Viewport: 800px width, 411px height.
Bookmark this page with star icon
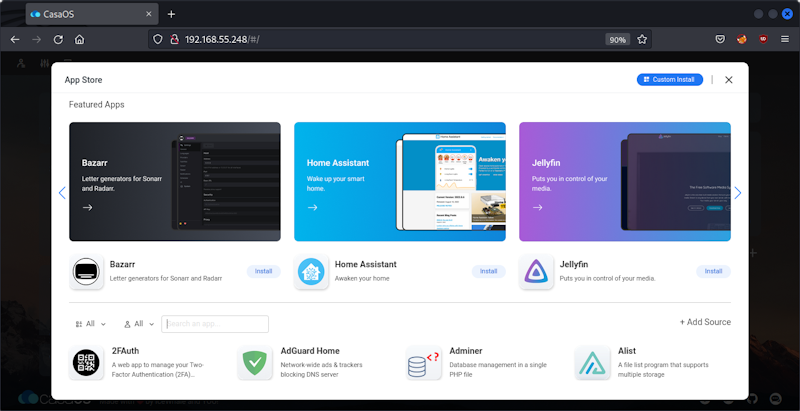pos(643,40)
